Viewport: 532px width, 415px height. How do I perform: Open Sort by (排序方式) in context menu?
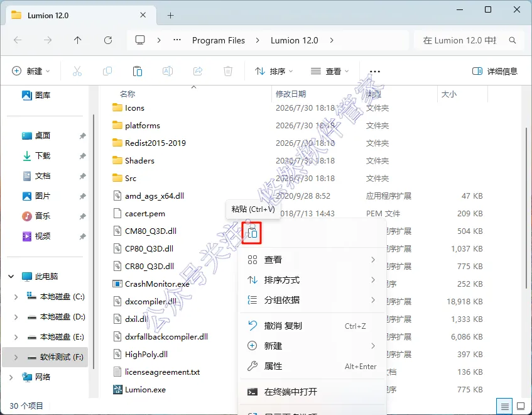(312, 280)
